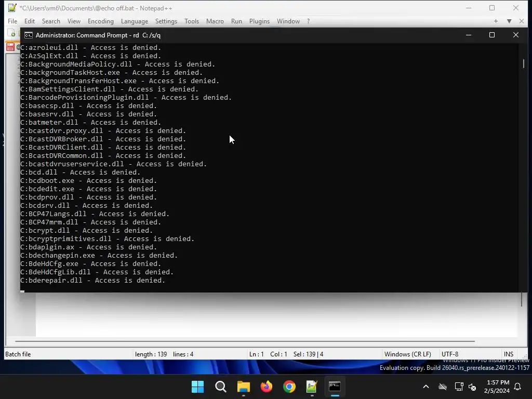Open the Settings menu
The width and height of the screenshot is (532, 399).
(x=166, y=21)
